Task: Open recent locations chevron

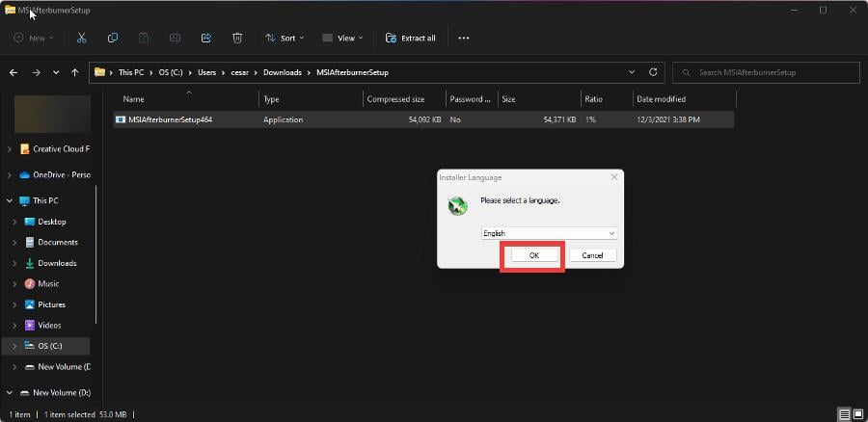Action: (56, 72)
